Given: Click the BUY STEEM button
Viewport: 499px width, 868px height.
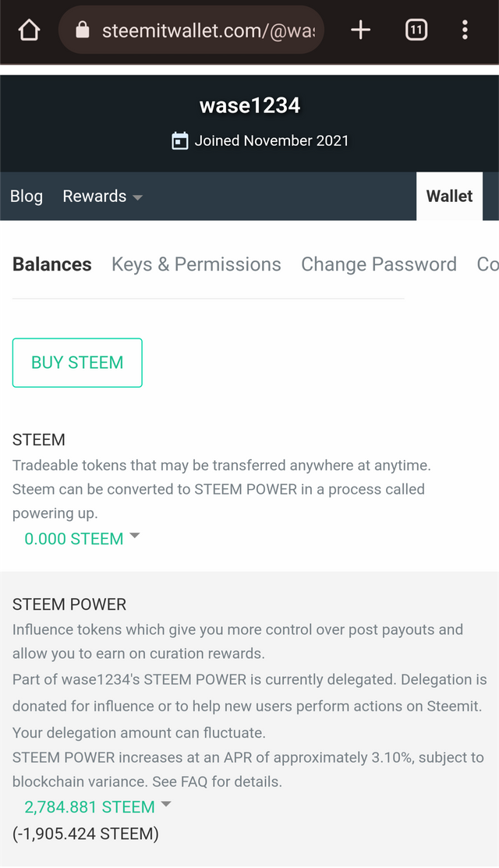Looking at the screenshot, I should [x=77, y=363].
